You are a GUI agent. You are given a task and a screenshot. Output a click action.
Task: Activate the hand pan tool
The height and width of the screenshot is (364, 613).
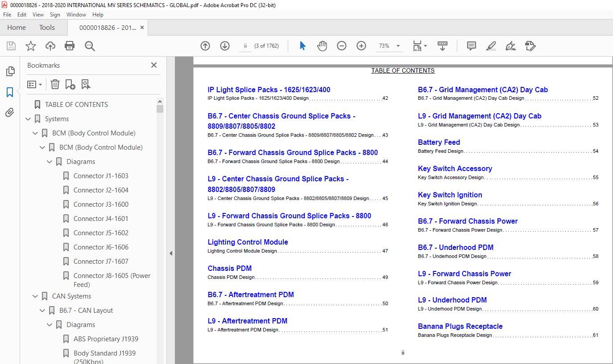coord(322,46)
